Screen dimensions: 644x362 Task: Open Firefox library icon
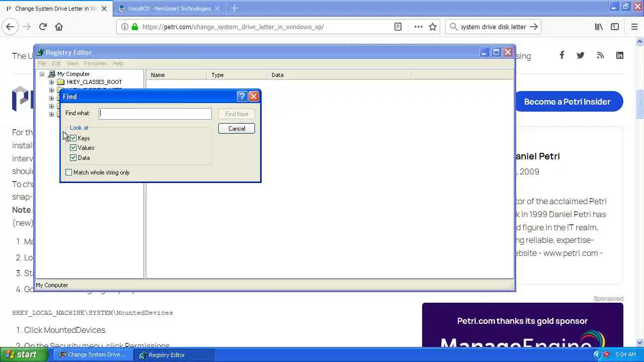[599, 27]
